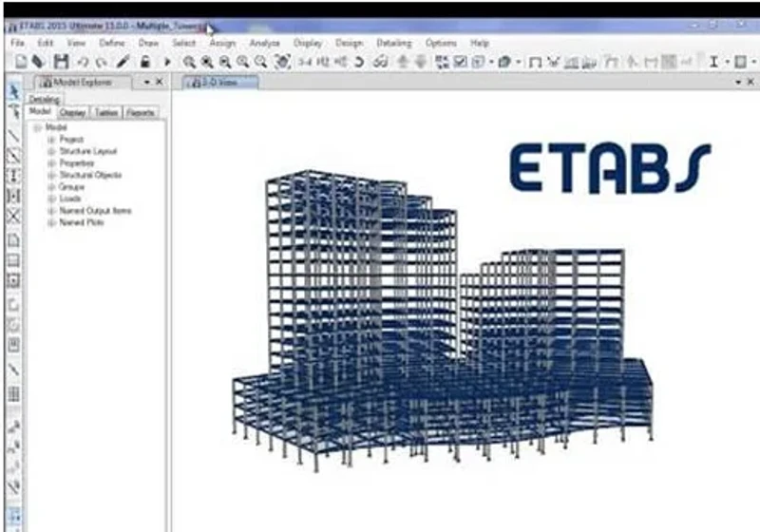Open the Display menu
The height and width of the screenshot is (532, 760).
(x=308, y=43)
